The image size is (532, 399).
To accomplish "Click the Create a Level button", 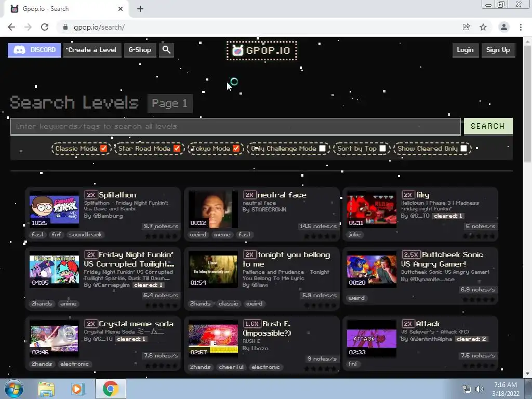I will (92, 50).
